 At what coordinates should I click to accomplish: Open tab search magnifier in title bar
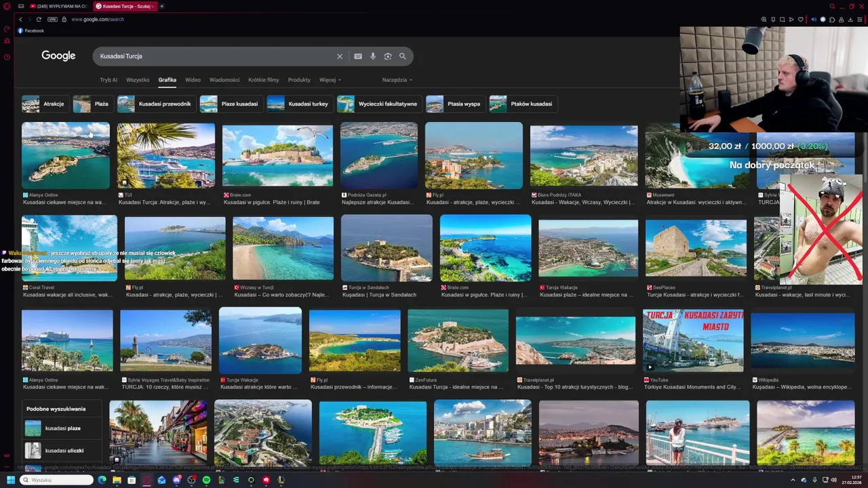click(832, 6)
